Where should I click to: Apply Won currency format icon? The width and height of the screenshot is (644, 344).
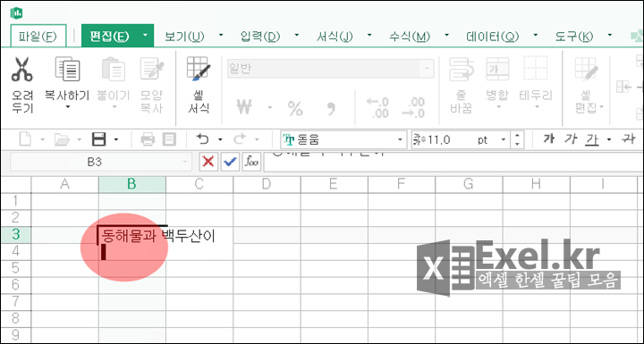pyautogui.click(x=244, y=108)
